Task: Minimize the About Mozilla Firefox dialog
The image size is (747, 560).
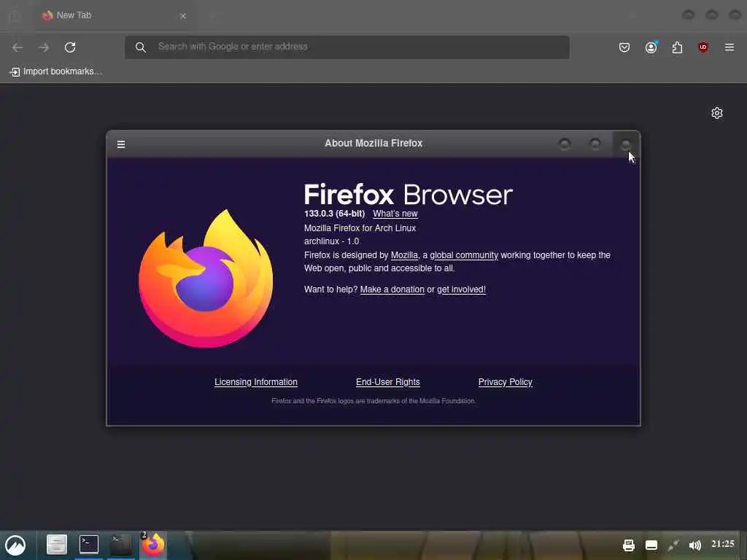Action: coord(565,144)
